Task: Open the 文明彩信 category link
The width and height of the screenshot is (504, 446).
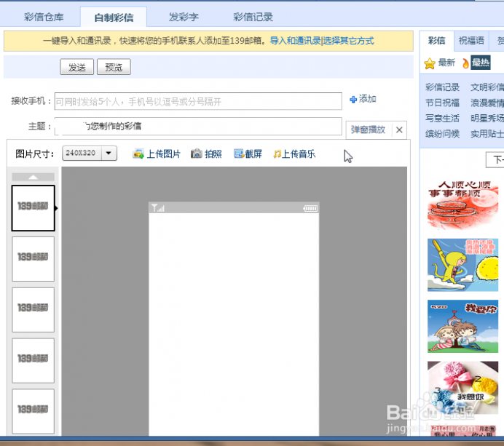Action: pyautogui.click(x=487, y=87)
